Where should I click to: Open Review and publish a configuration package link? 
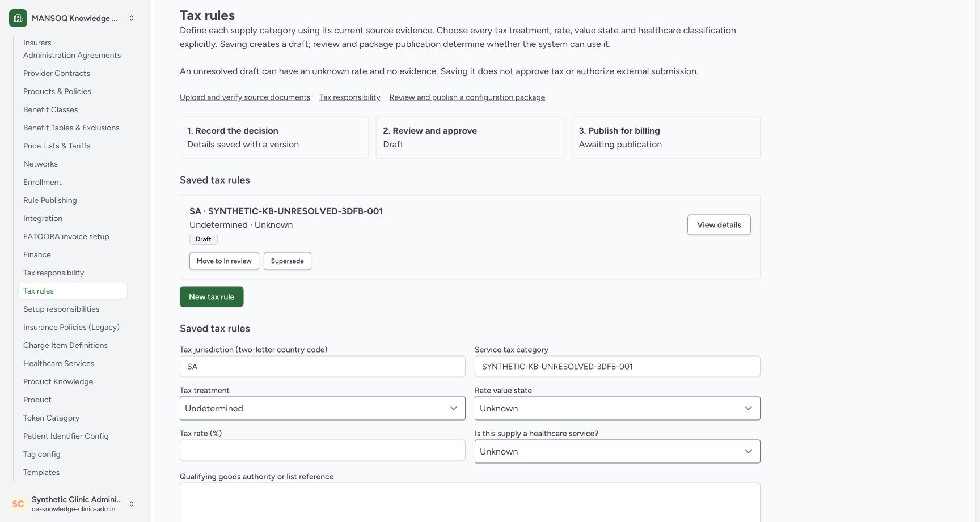click(467, 97)
